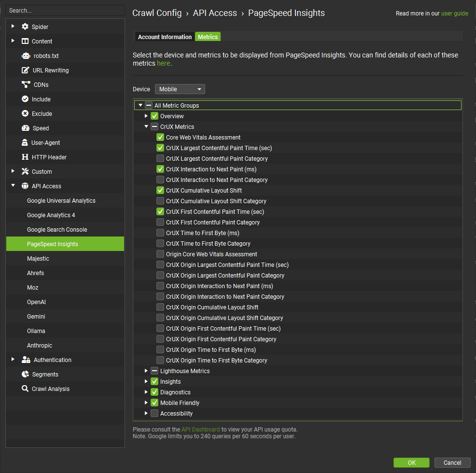Click the OK button

[412, 462]
